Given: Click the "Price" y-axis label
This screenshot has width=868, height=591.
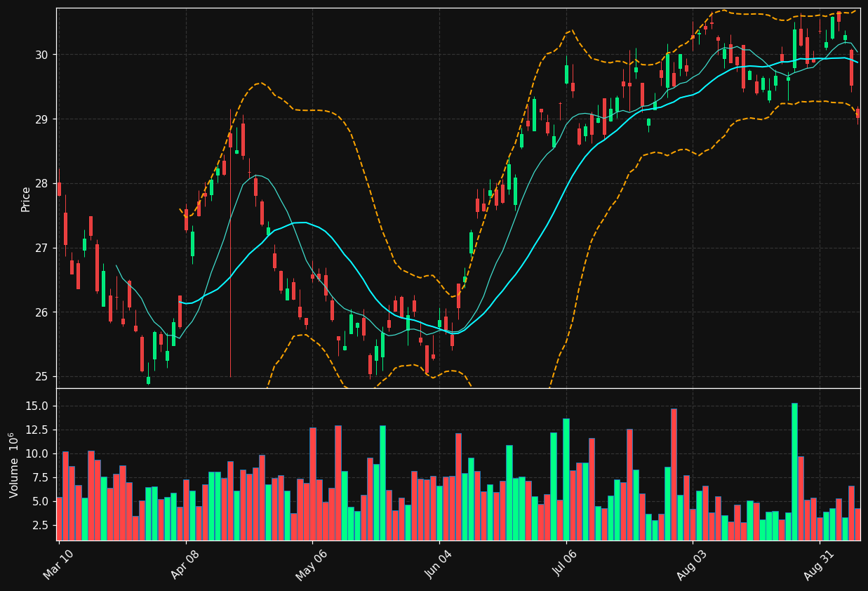Looking at the screenshot, I should pos(26,199).
